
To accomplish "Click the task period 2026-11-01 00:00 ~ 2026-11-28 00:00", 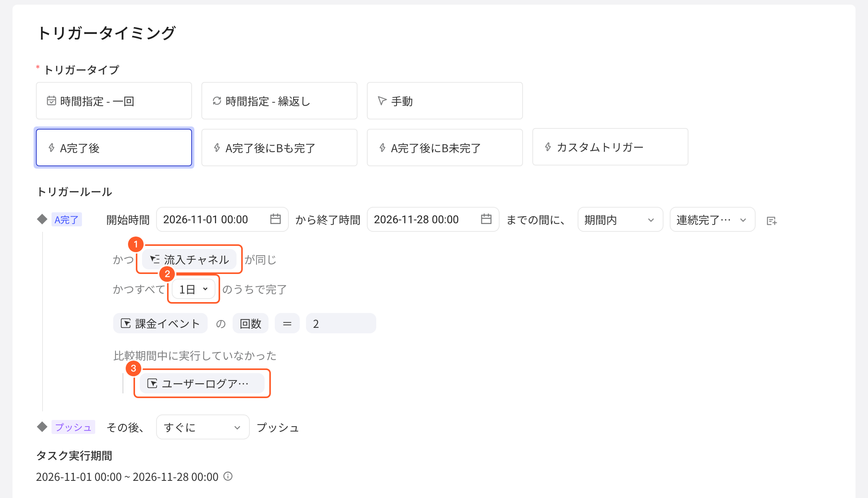I will (x=127, y=477).
